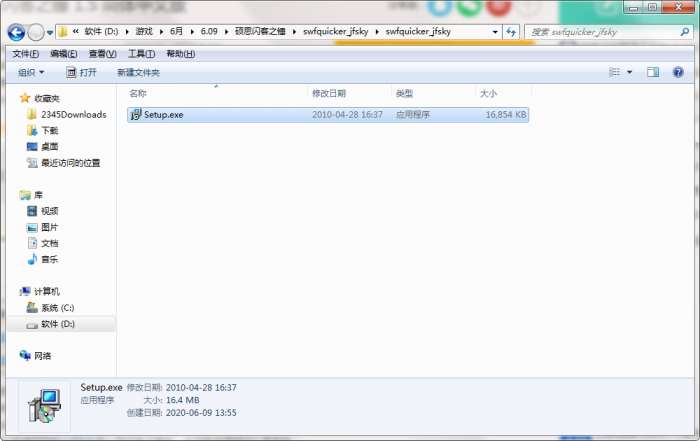Sort by 类型 column header
This screenshot has height=441, width=700.
tap(404, 93)
